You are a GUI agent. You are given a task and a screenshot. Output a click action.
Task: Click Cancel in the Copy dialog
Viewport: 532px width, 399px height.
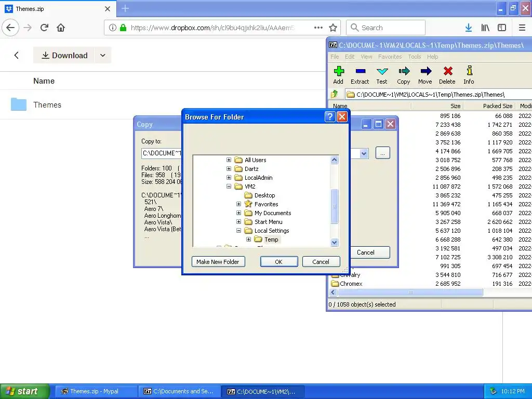(369, 252)
